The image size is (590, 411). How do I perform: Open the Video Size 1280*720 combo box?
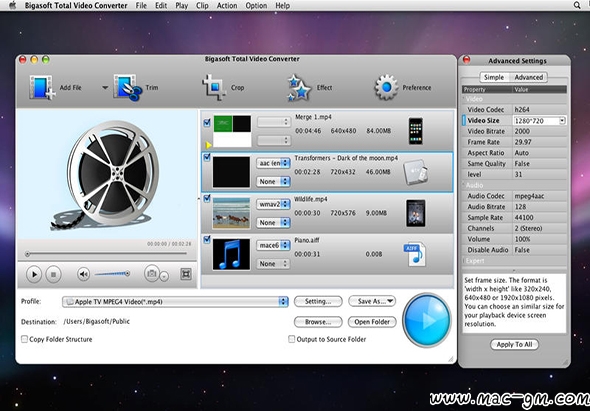click(x=540, y=120)
